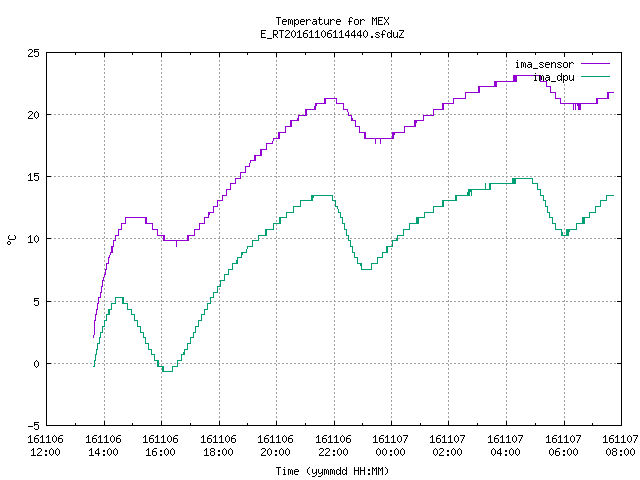The height and width of the screenshot is (480, 640).
Task: Click the x-axis label '161106 20:00'
Action: coord(276,446)
